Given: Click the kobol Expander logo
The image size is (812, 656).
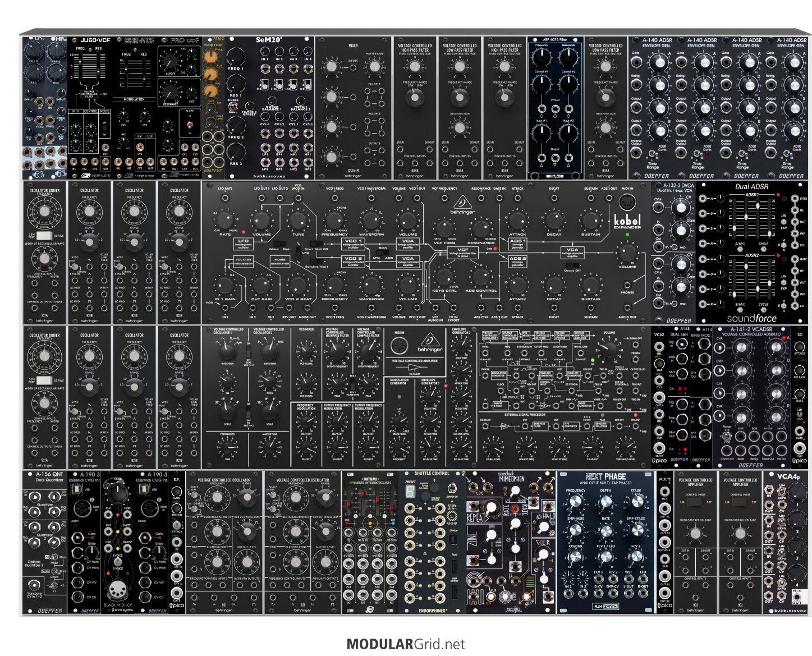Looking at the screenshot, I should [626, 221].
